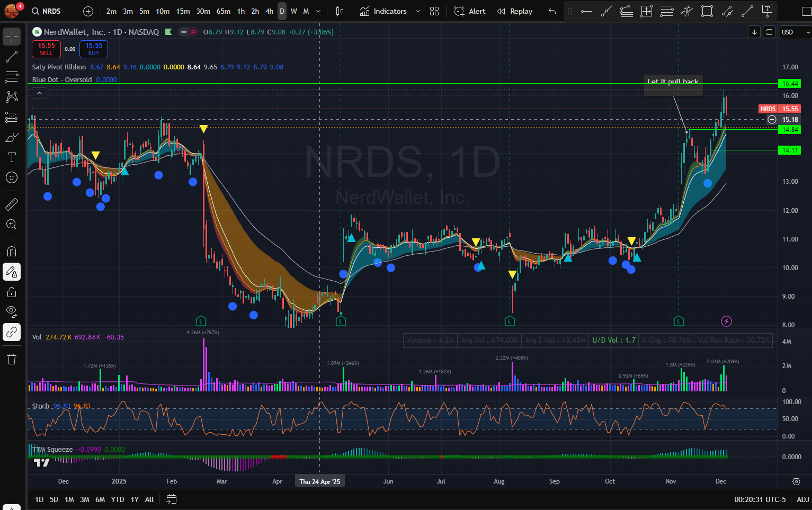Open the USD currency dropdown
This screenshot has height=510, width=812.
pos(795,32)
